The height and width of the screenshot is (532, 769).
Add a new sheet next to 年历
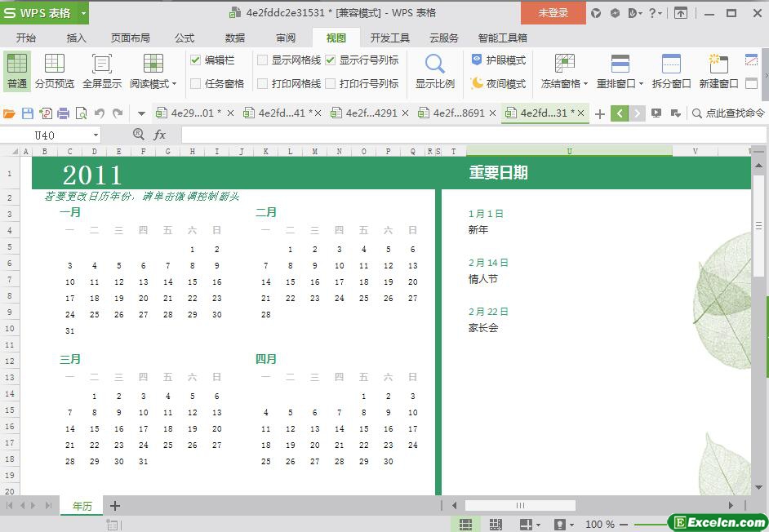pyautogui.click(x=115, y=506)
